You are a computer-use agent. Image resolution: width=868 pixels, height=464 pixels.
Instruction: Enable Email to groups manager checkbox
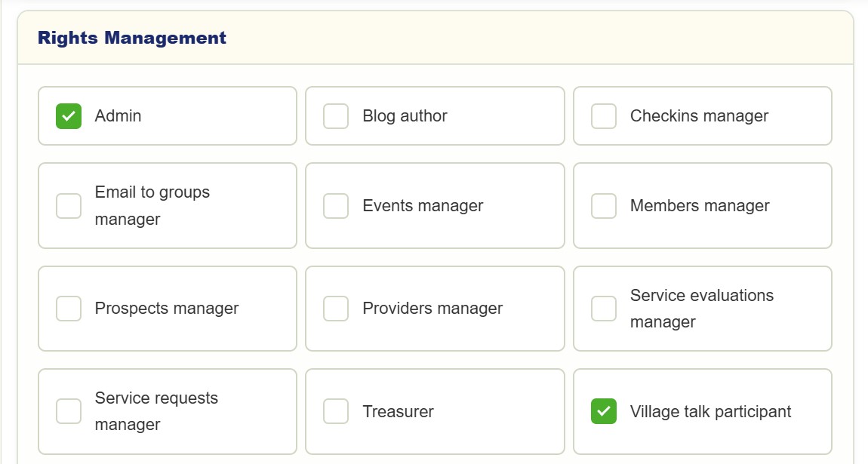(69, 206)
